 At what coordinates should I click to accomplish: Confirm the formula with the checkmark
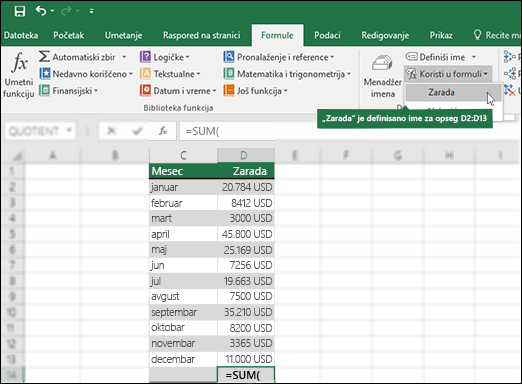point(137,131)
